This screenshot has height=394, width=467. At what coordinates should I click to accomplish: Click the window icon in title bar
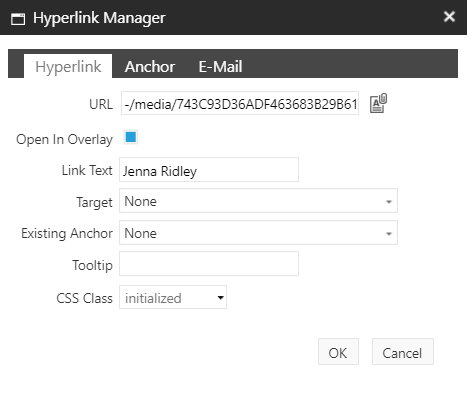coord(18,19)
